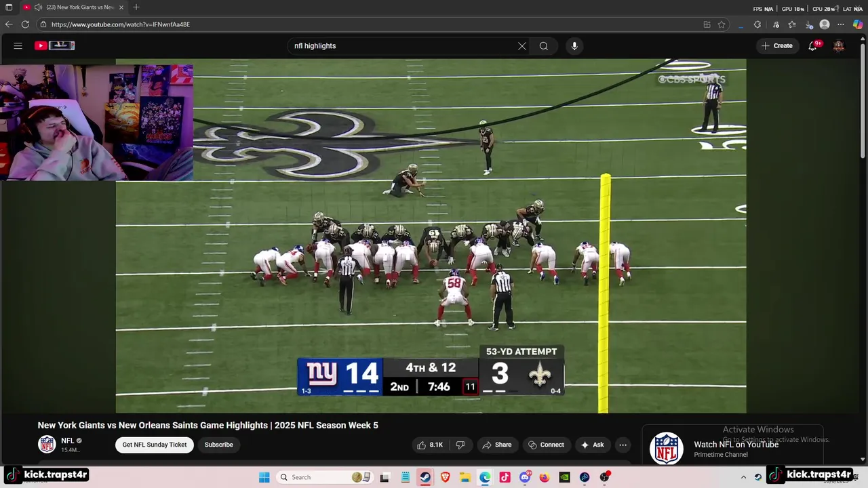The height and width of the screenshot is (488, 868).
Task: Click the video title text
Action: click(208, 425)
